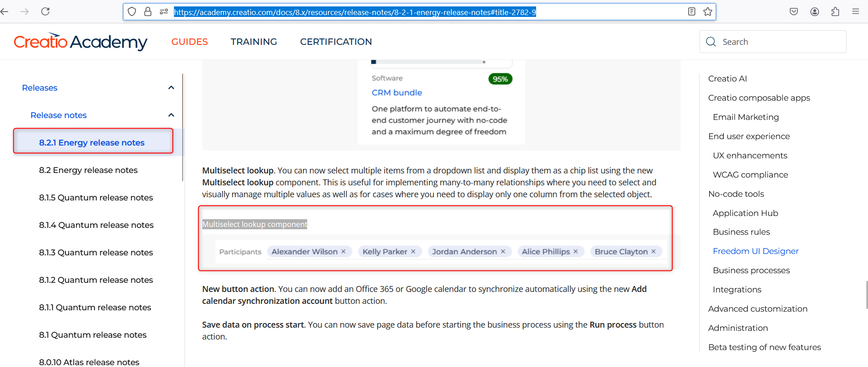Open the Firefox account icon
The image size is (868, 367).
(814, 11)
